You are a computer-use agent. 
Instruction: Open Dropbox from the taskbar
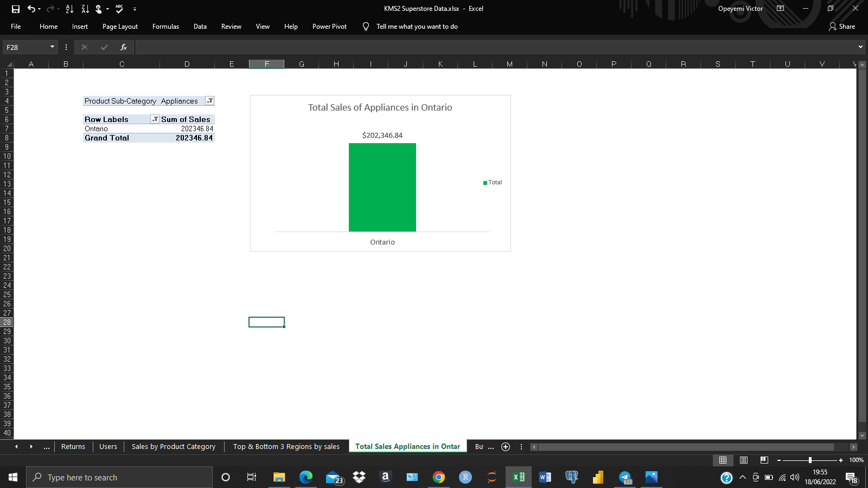(359, 477)
